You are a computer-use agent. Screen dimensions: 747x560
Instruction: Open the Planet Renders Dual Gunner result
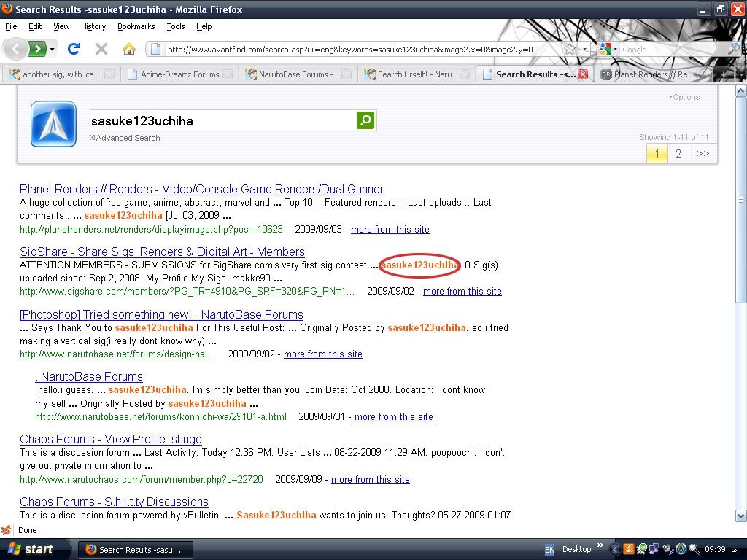tap(201, 189)
